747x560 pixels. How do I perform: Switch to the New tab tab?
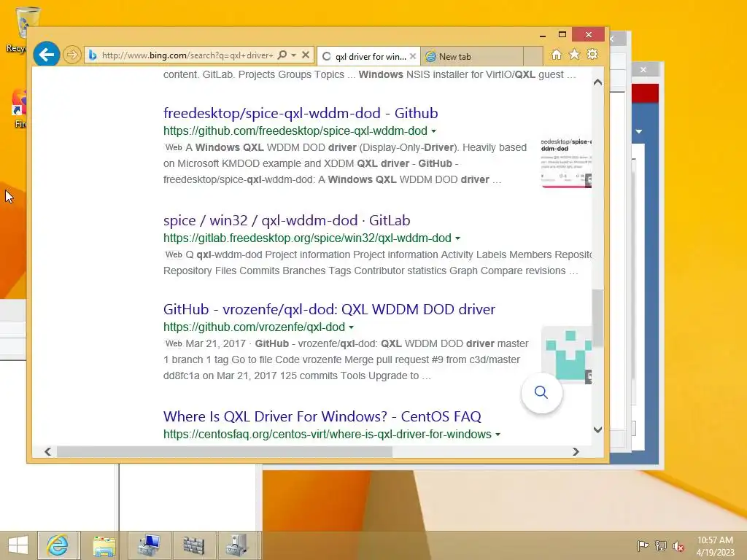click(472, 57)
